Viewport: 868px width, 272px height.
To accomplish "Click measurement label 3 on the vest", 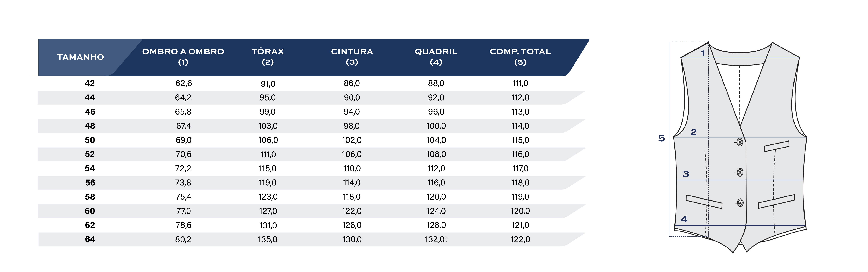I will click(x=686, y=174).
